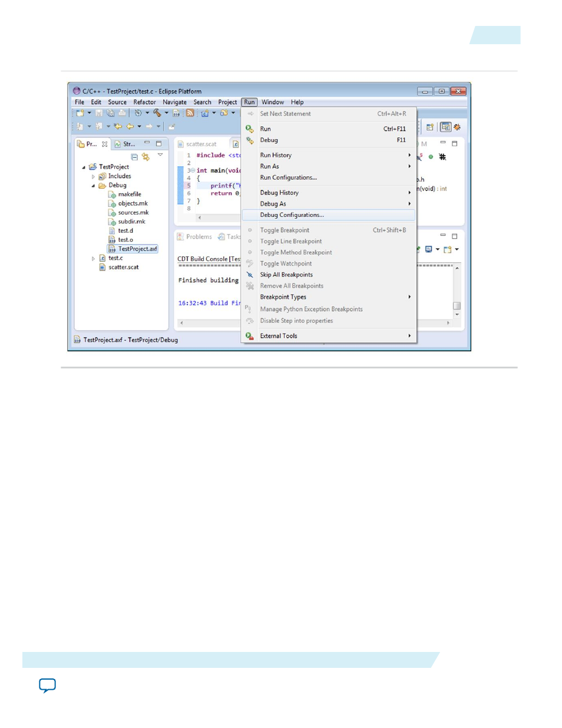Click the New C source file icon
562x728 pixels.
click(205, 113)
